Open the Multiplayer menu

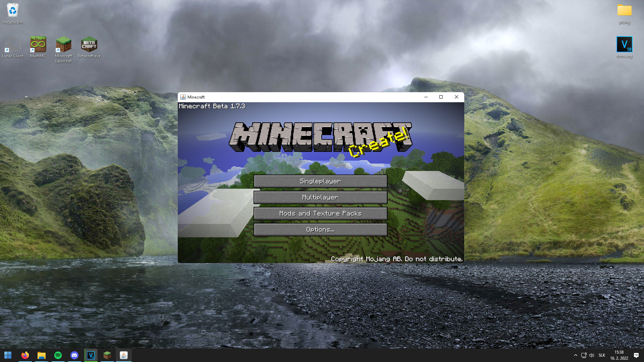320,197
